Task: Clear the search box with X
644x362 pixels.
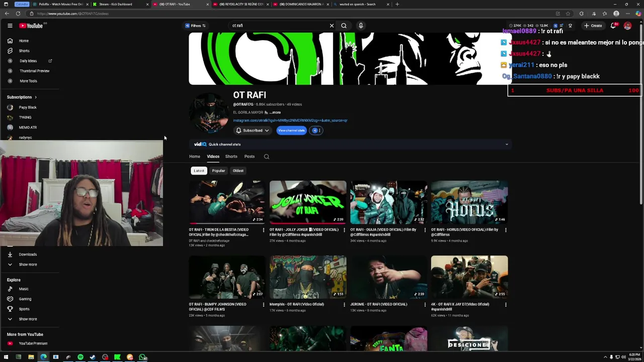Action: click(x=332, y=26)
